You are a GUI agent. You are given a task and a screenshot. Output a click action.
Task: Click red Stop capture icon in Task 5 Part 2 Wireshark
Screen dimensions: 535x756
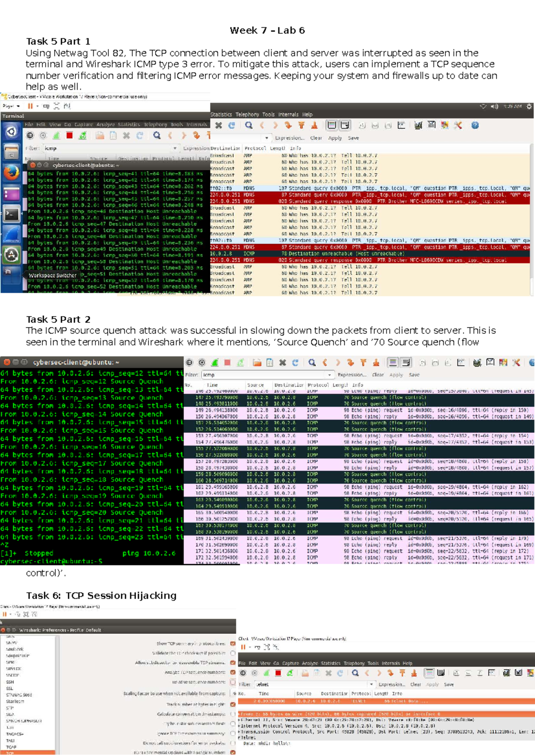point(227,363)
